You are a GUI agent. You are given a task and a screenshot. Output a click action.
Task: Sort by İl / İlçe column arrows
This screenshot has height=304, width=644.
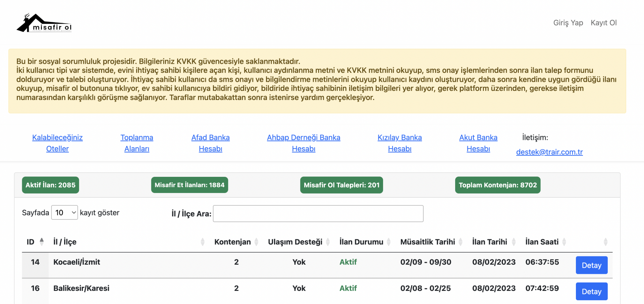tap(202, 242)
